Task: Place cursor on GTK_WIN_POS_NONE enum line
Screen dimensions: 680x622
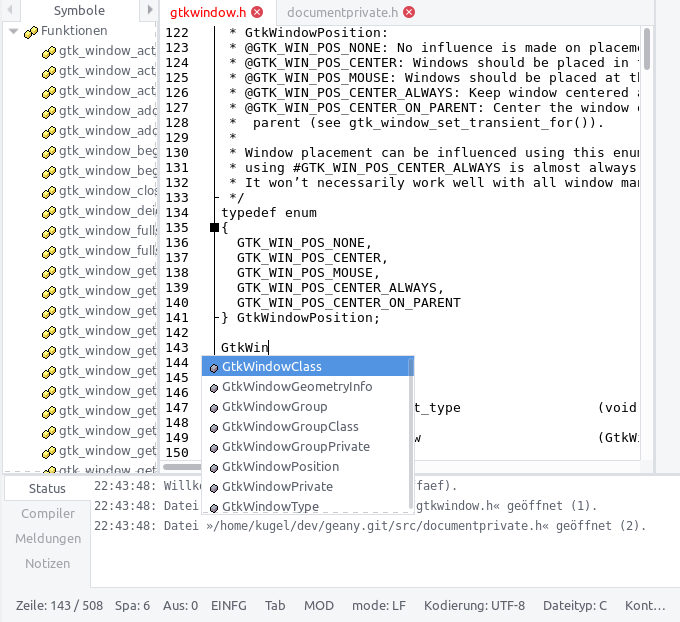Action: pos(304,242)
